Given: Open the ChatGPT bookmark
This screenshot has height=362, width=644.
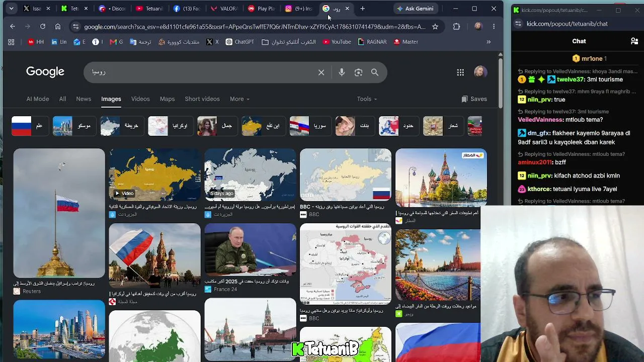Looking at the screenshot, I should tap(239, 42).
